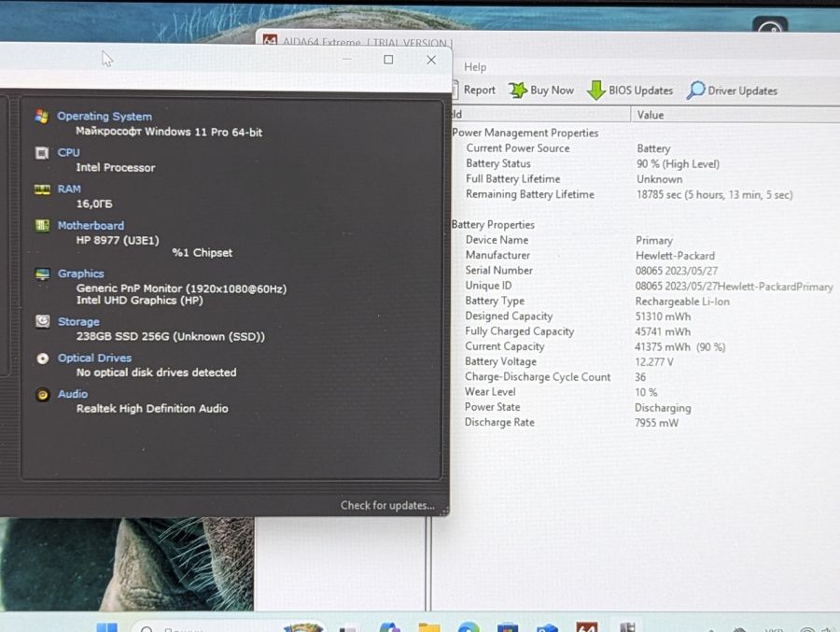Select the Charge-Discharge Cycle Count row
The height and width of the screenshot is (632, 840).
646,377
